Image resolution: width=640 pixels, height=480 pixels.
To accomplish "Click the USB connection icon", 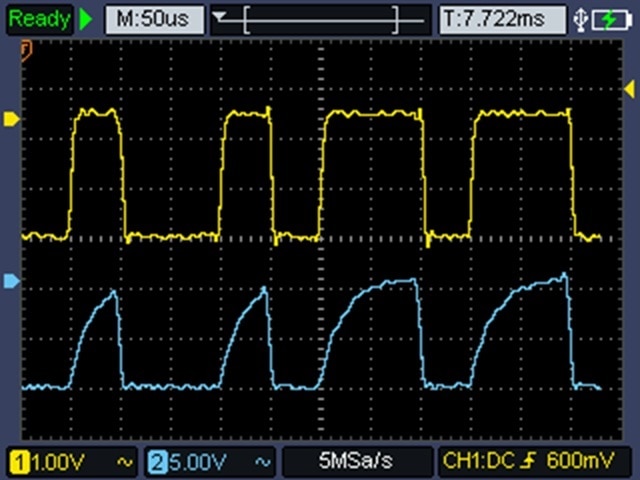I will (x=580, y=20).
